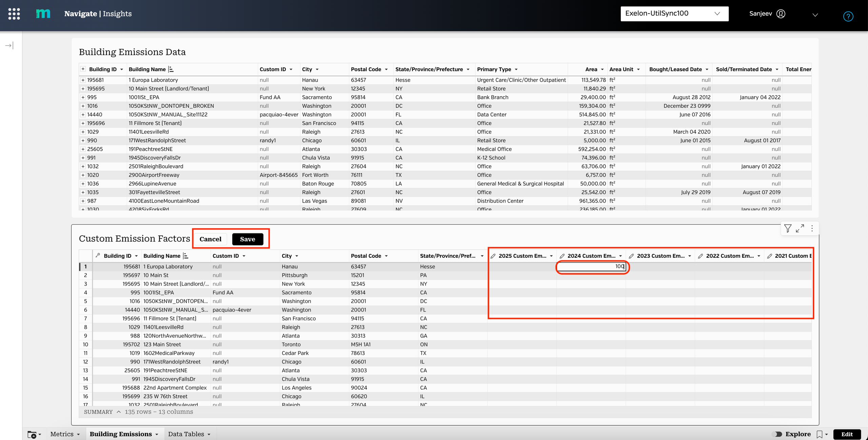This screenshot has width=868, height=440.
Task: Click the State/Province/Prefecture header in top table
Action: coord(429,69)
